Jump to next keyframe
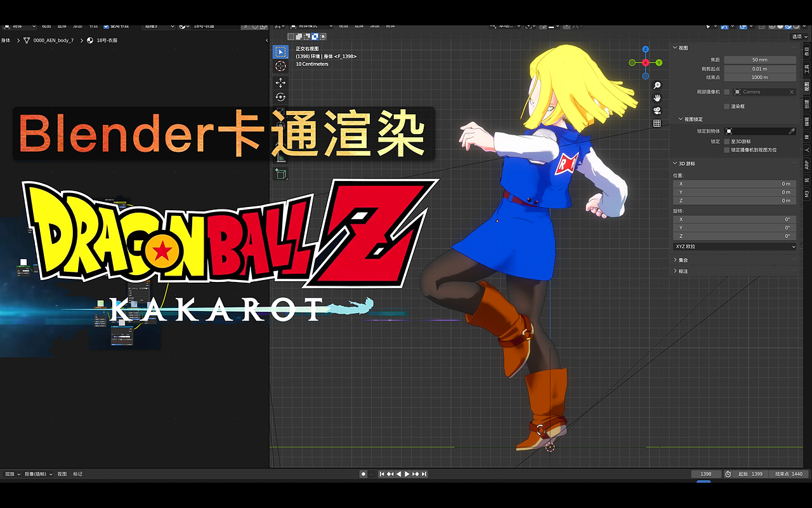Image resolution: width=812 pixels, height=508 pixels. 416,474
